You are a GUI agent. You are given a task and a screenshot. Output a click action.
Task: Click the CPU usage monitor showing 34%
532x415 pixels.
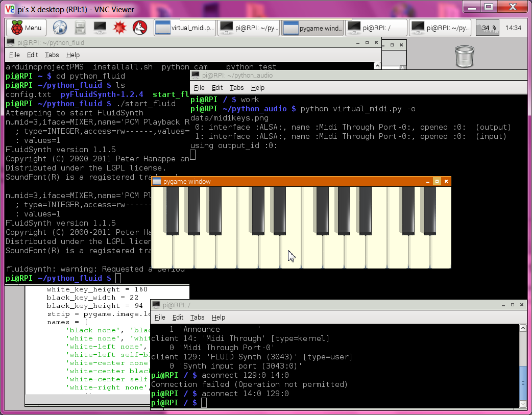pos(487,28)
